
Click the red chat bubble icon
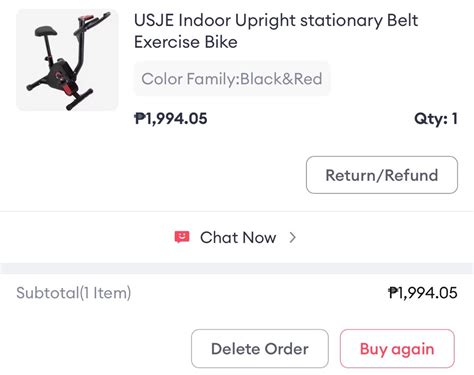182,237
